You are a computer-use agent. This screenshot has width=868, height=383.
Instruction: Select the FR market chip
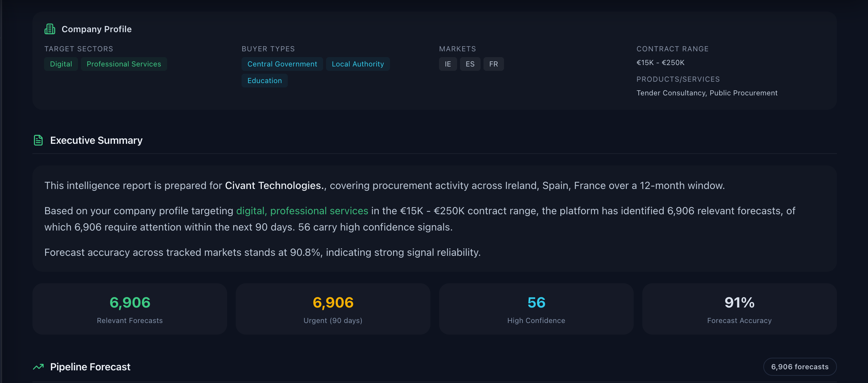click(493, 64)
